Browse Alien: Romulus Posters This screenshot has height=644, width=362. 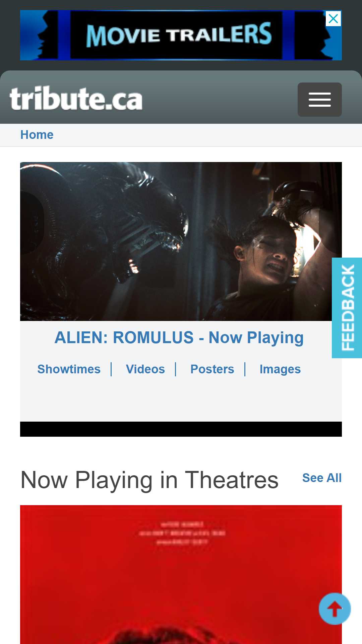[212, 369]
